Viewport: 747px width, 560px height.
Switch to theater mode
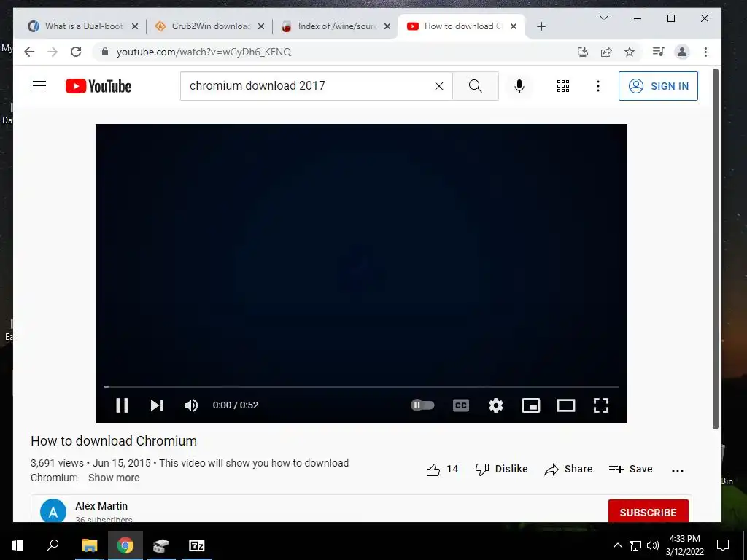tap(566, 405)
